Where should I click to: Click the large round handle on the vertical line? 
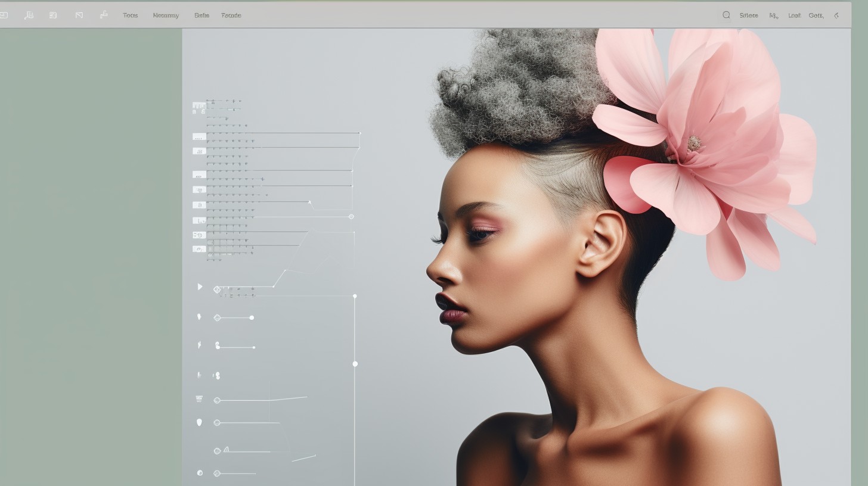[355, 363]
